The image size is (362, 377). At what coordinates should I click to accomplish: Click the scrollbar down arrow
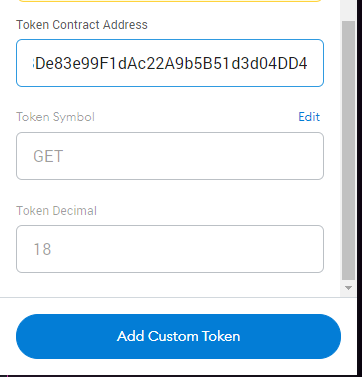tap(348, 288)
